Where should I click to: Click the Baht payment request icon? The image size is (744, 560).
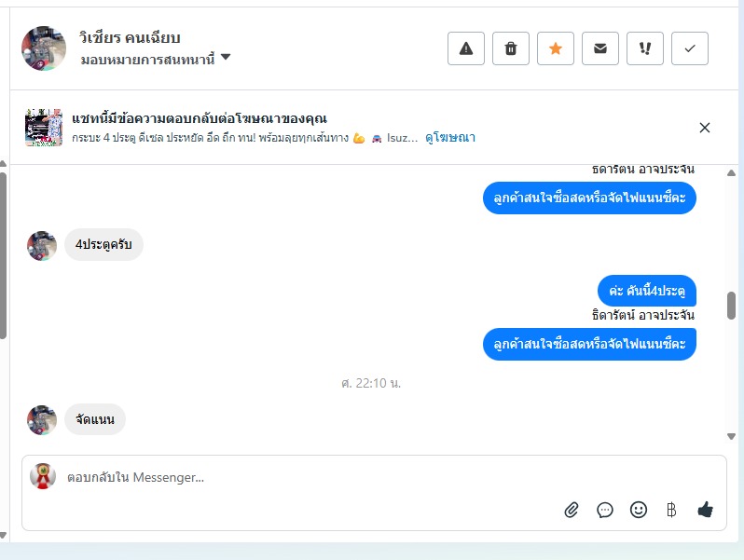point(671,510)
